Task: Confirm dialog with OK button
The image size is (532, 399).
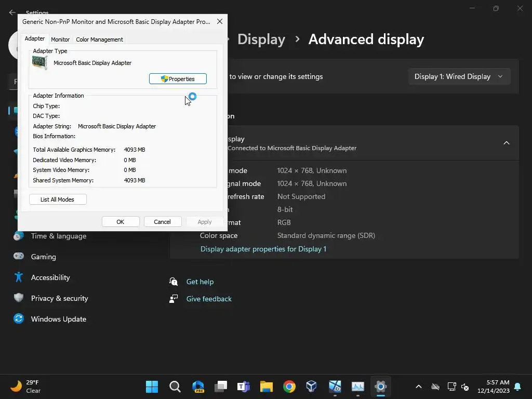Action: (x=121, y=221)
